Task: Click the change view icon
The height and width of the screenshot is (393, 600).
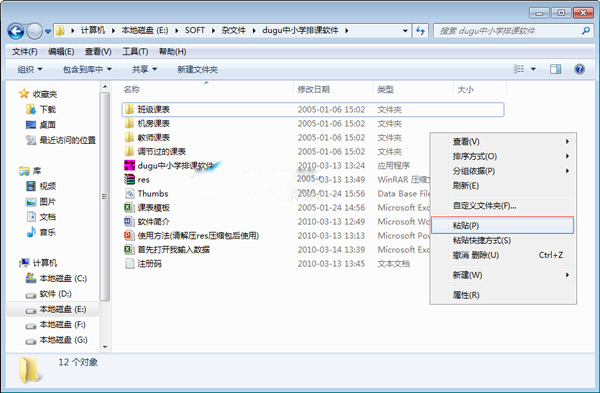Action: point(519,69)
